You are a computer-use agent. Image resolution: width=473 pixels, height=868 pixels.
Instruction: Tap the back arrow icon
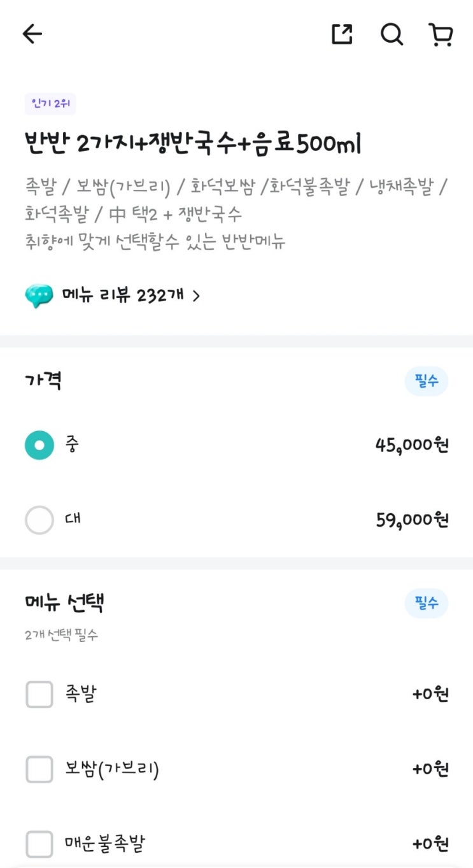coord(32,34)
